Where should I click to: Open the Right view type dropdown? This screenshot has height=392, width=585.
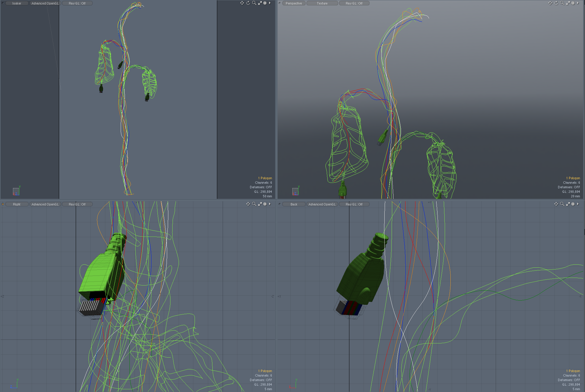(17, 204)
